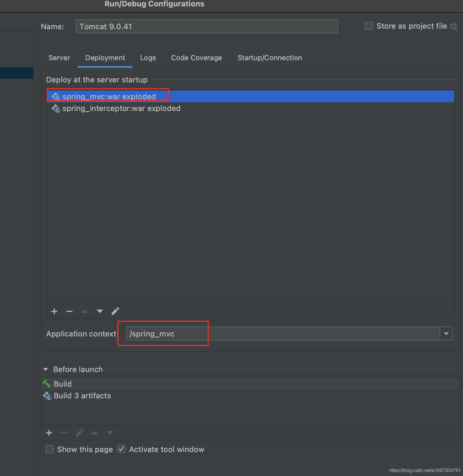463x476 pixels.
Task: Click artifact icon beside Build 3 artifacts
Action: point(47,396)
